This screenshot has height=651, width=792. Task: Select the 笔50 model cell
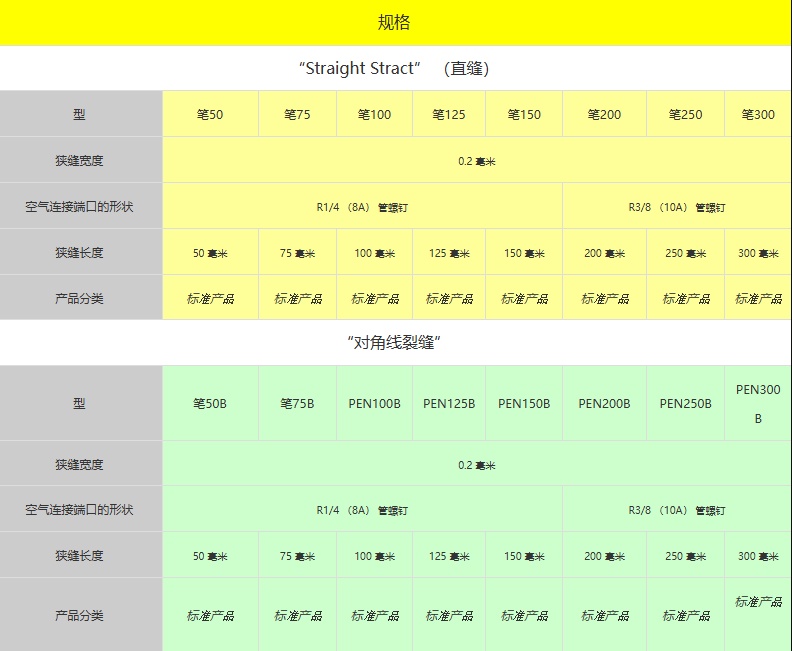pyautogui.click(x=210, y=114)
